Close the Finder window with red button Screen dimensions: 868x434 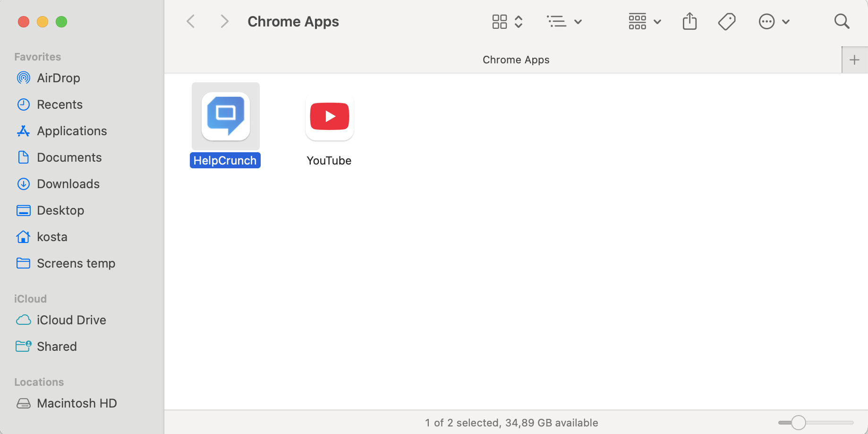pyautogui.click(x=24, y=22)
